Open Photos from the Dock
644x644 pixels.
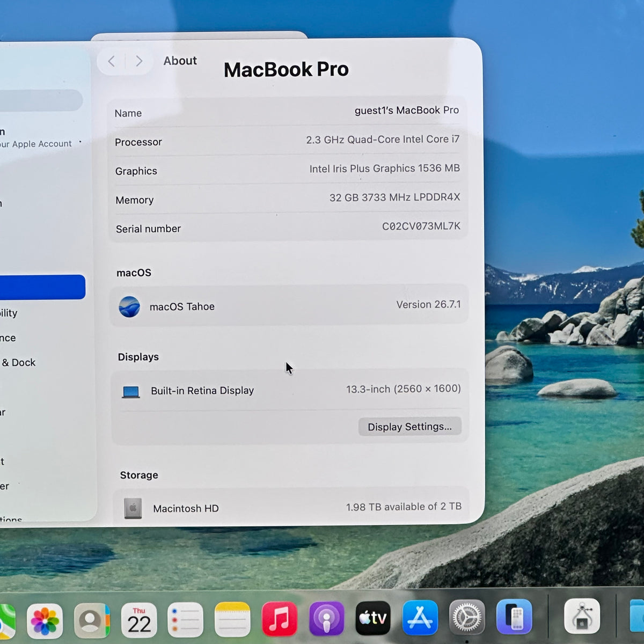45,620
